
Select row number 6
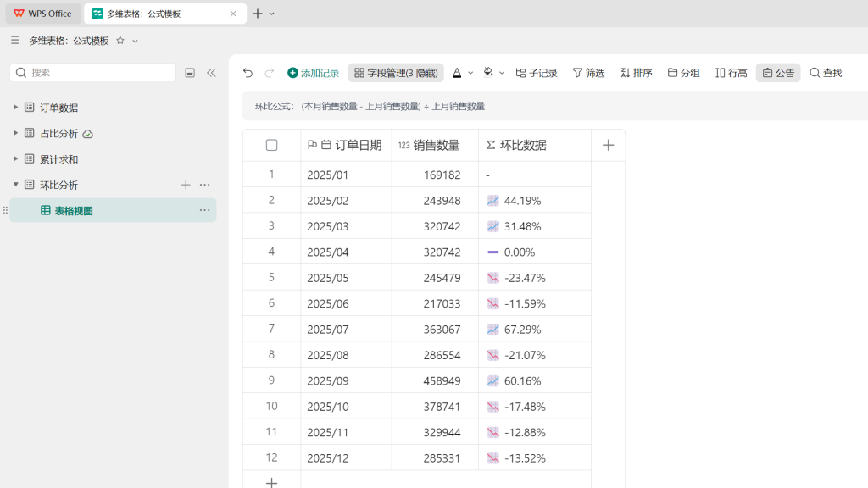coord(271,303)
